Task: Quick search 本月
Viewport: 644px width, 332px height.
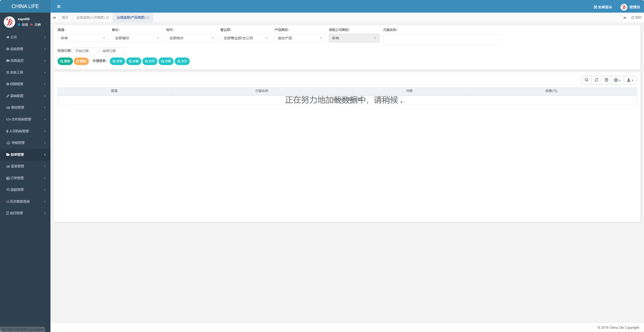Action: click(150, 61)
